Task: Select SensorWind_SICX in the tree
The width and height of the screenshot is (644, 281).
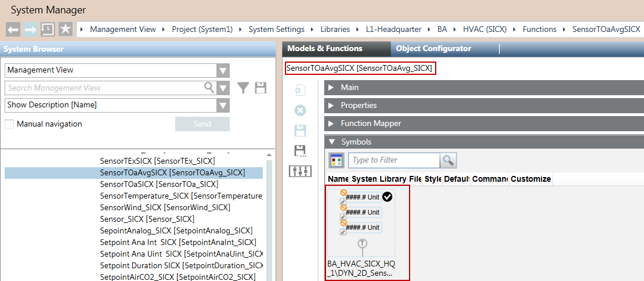Action: pyautogui.click(x=165, y=207)
